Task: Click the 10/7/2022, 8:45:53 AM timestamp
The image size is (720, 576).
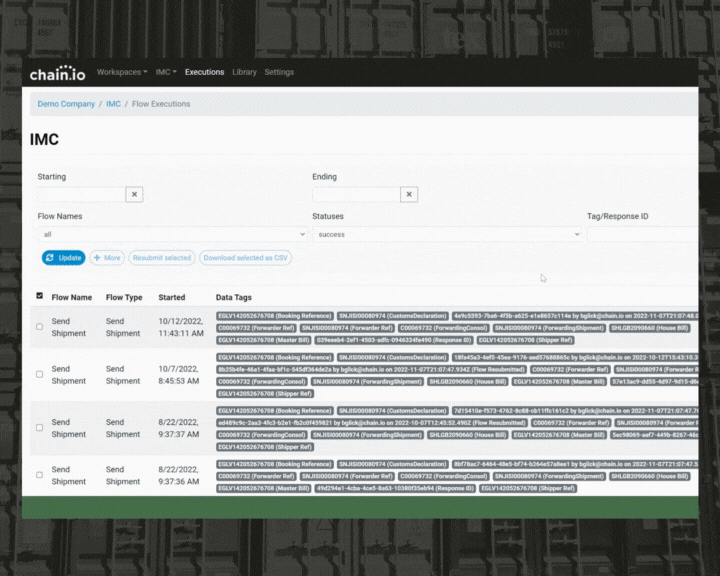Action: 179,375
